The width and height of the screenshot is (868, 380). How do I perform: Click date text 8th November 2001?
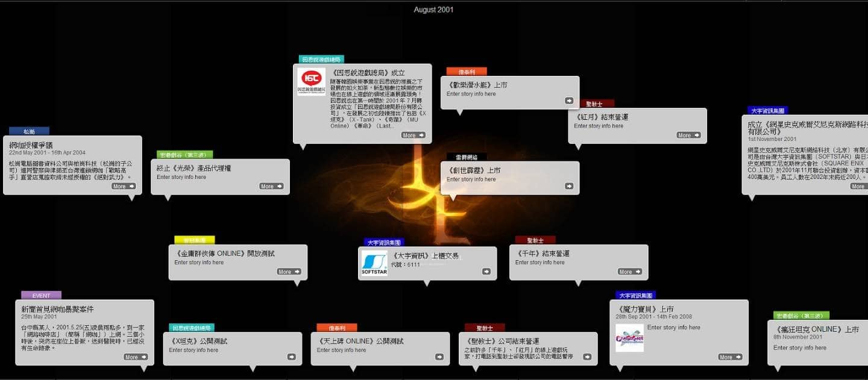[x=797, y=337]
